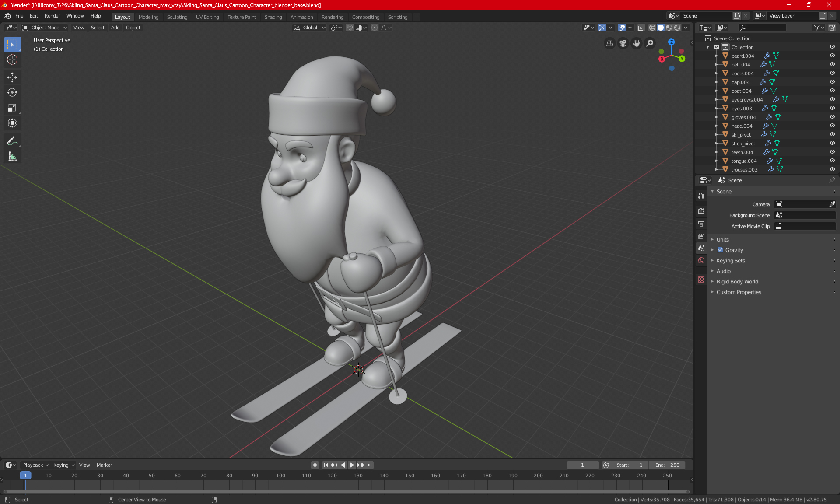Image resolution: width=840 pixels, height=504 pixels.
Task: Hide beard.004 with its eye icon
Action: point(832,56)
